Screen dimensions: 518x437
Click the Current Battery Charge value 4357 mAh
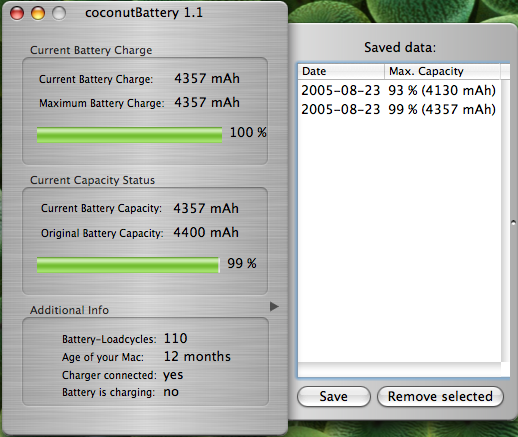click(207, 79)
